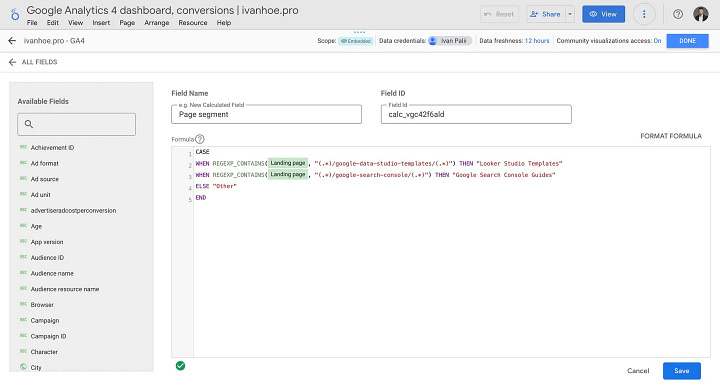The image size is (720, 391).
Task: Click the Share button
Action: (x=546, y=14)
